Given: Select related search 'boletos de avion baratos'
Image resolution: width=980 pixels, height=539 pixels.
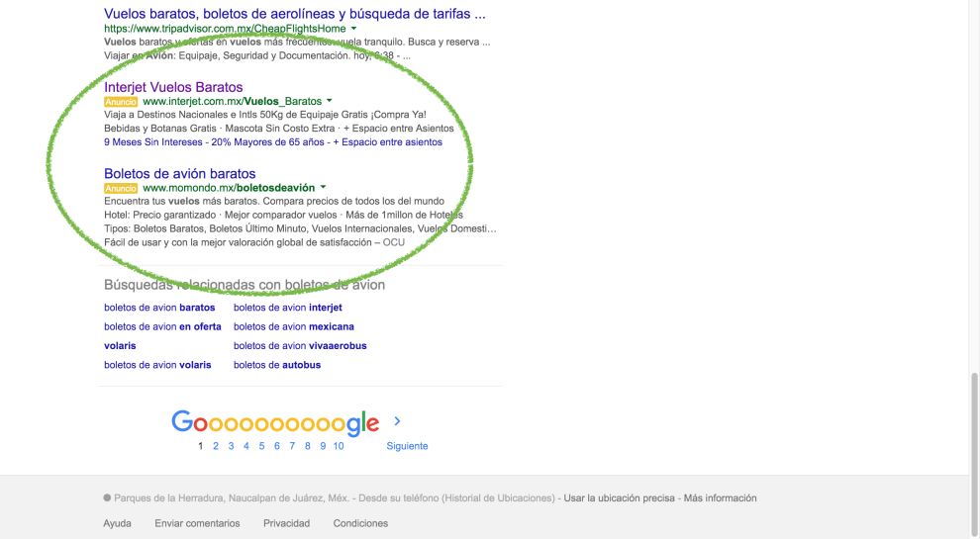Looking at the screenshot, I should tap(159, 308).
